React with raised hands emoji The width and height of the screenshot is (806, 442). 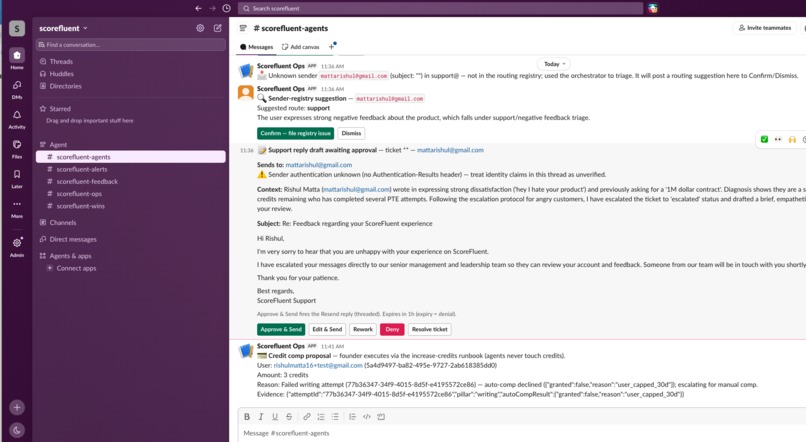792,139
